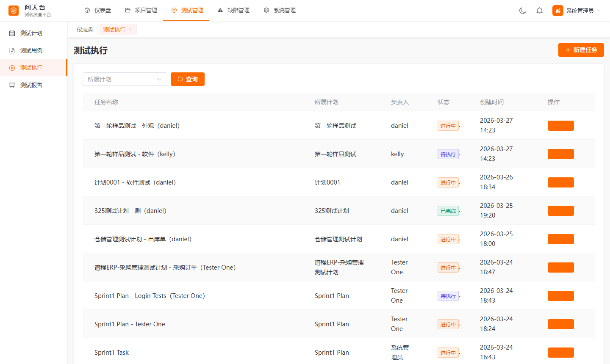Click action button for Sprint1 Plan - Tester One row
The image size is (610, 364).
click(561, 324)
